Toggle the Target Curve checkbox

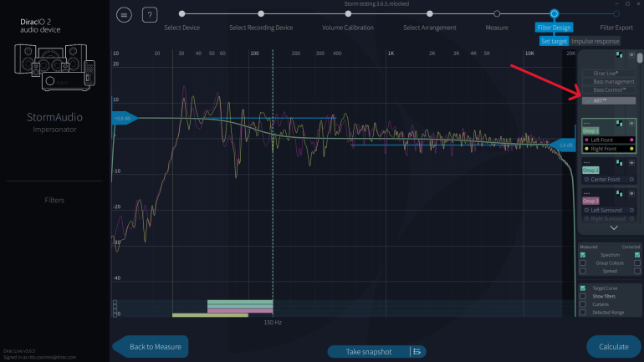click(583, 288)
